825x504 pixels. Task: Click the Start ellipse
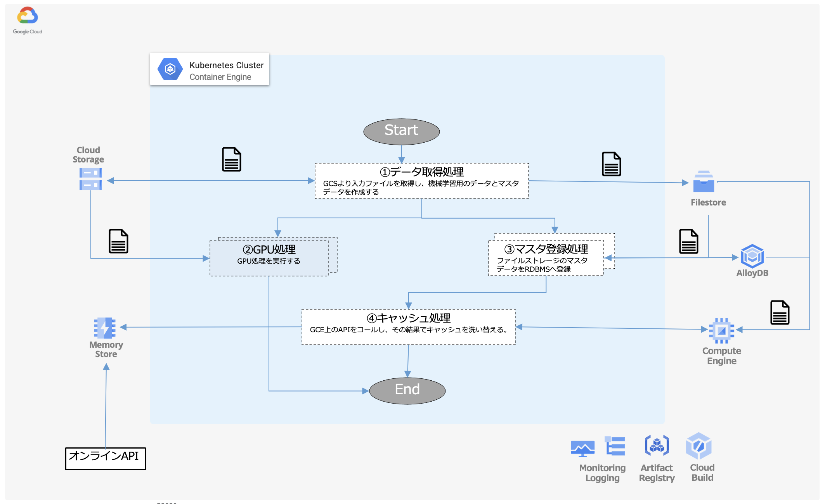401,131
